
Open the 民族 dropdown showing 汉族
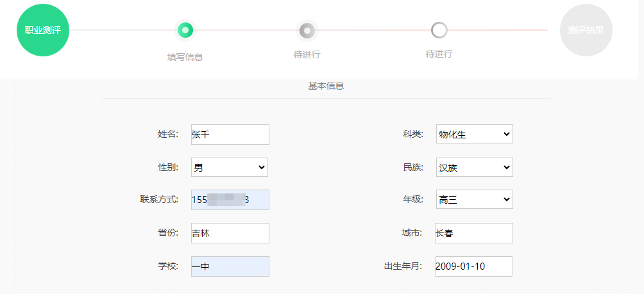(474, 167)
